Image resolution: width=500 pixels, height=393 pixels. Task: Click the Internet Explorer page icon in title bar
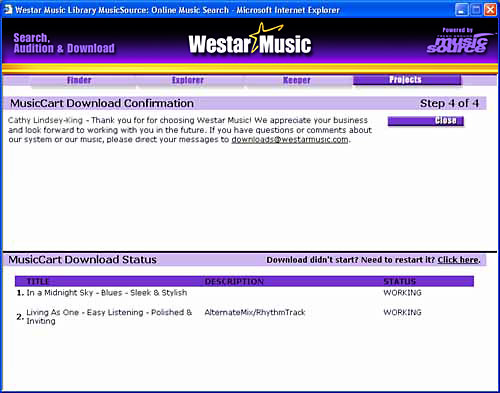8,10
